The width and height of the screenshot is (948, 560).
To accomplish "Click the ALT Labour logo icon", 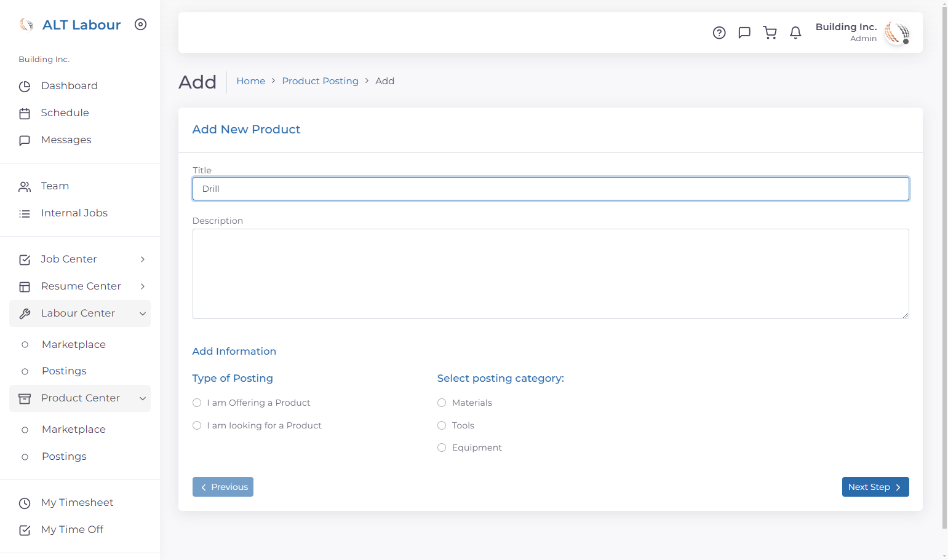I will [x=26, y=25].
